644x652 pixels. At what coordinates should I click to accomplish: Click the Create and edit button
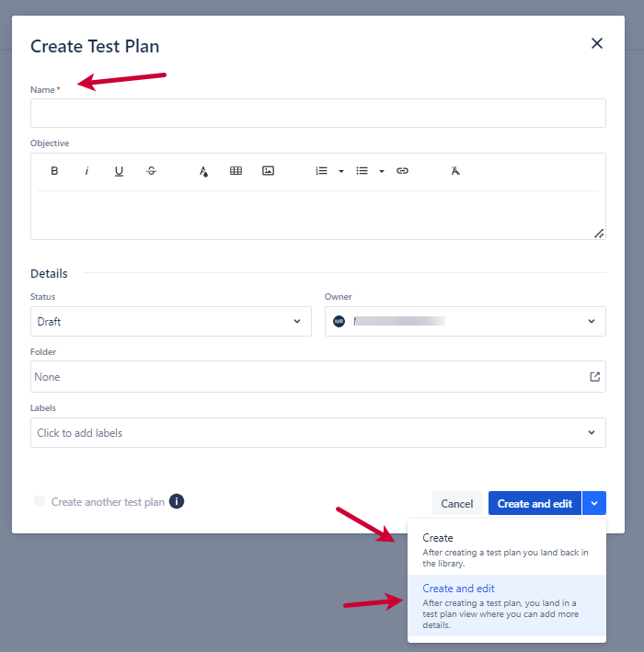[535, 504]
